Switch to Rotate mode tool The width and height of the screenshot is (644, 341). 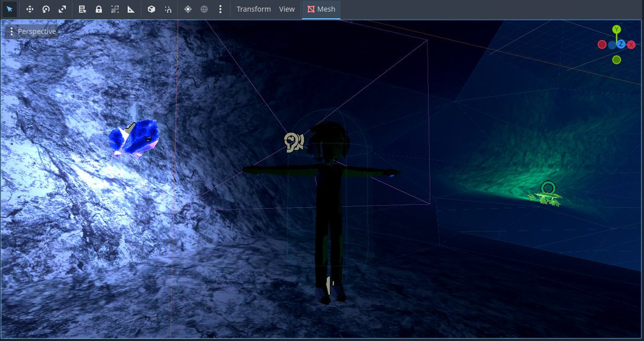tap(46, 9)
